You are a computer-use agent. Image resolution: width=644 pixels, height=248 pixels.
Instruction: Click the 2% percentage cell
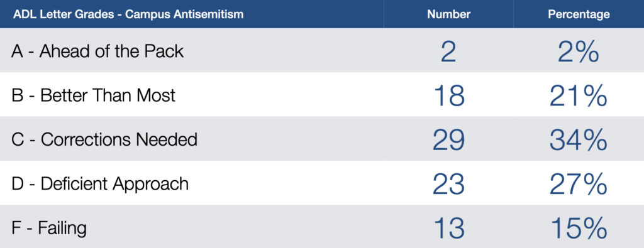point(579,51)
